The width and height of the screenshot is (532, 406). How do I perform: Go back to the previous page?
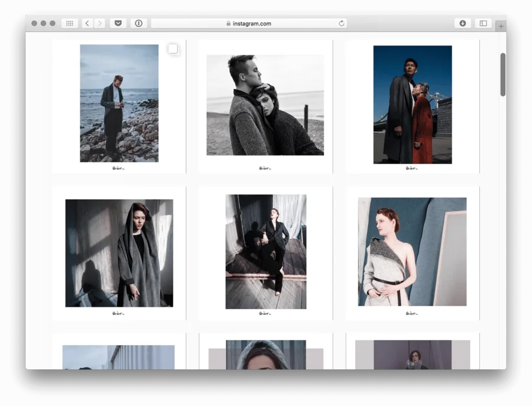tap(87, 24)
